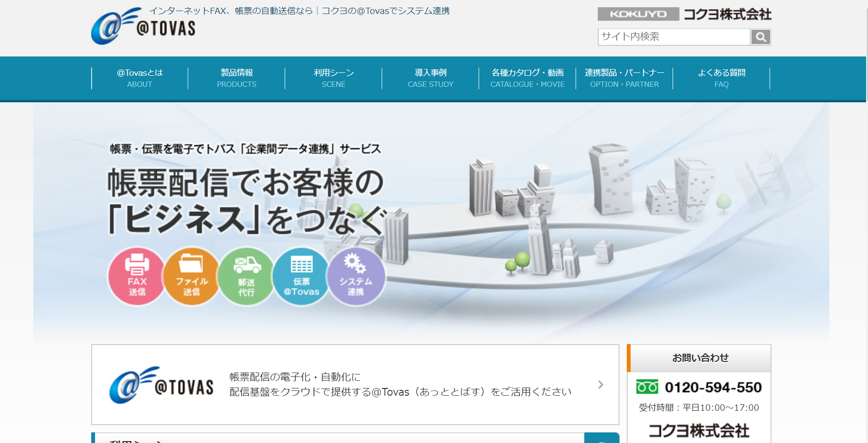Open the 製品情報 PRODUCTS menu
Viewport: 868px width, 443px height.
point(236,78)
